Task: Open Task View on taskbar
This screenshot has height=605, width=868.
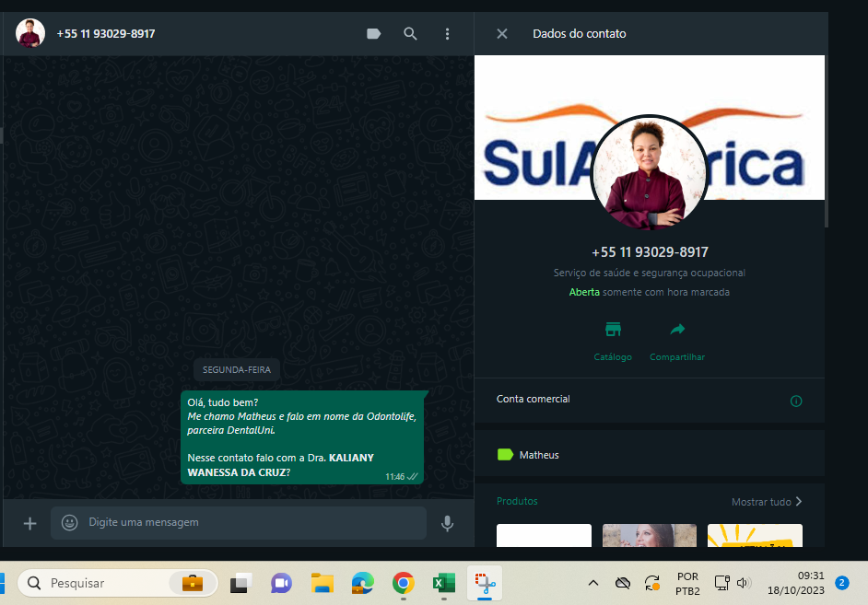Action: (240, 583)
